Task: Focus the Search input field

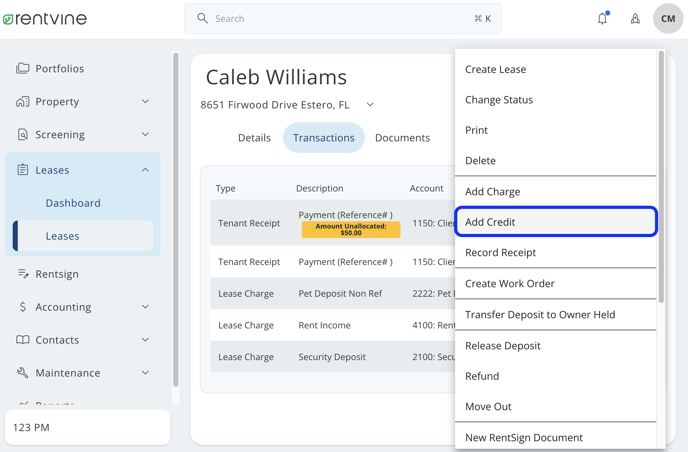Action: click(343, 18)
